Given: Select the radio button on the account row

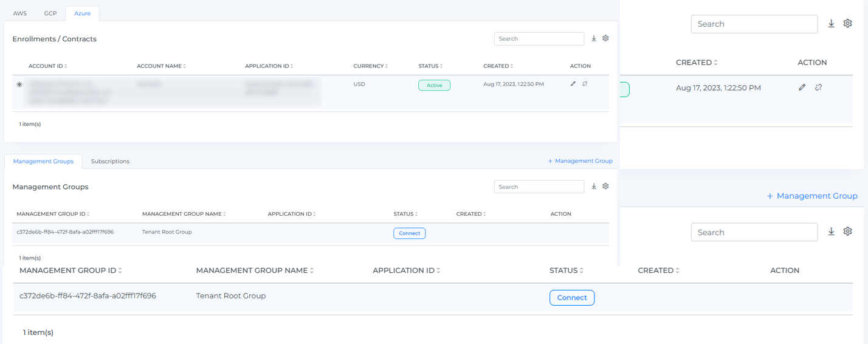Looking at the screenshot, I should click(19, 84).
